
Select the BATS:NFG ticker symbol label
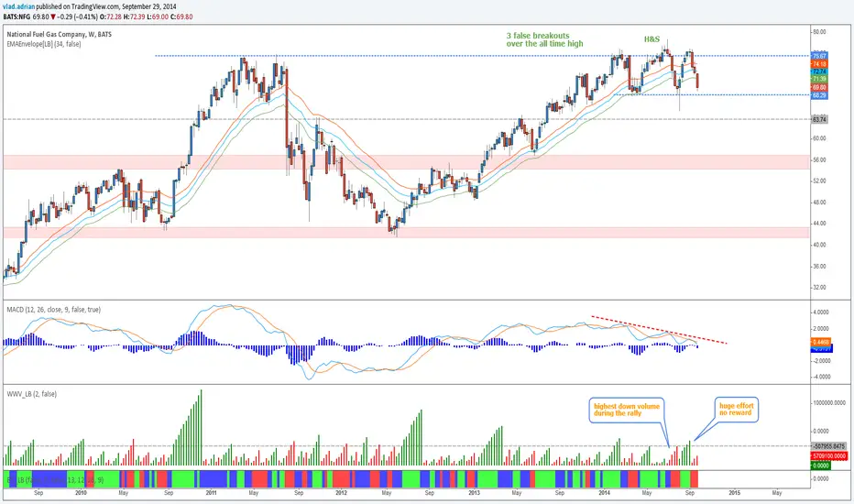(x=16, y=16)
